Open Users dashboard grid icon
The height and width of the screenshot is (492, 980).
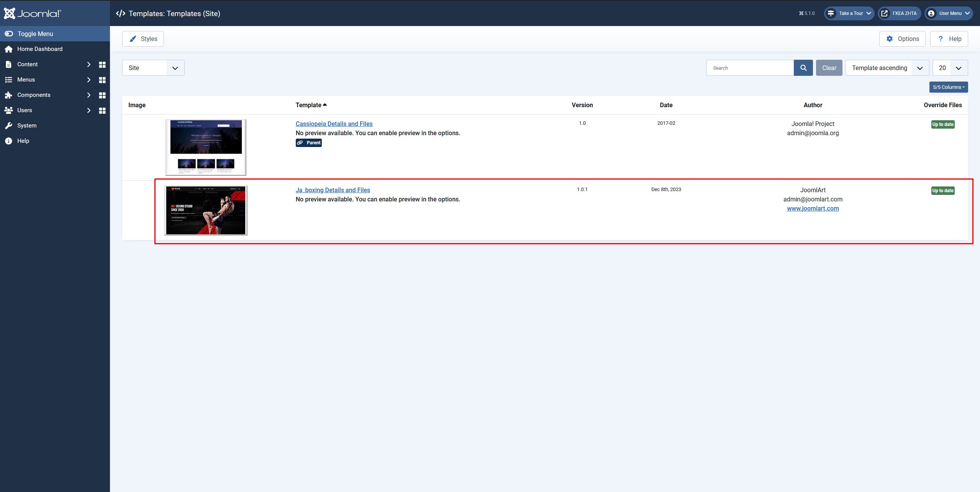(x=102, y=111)
